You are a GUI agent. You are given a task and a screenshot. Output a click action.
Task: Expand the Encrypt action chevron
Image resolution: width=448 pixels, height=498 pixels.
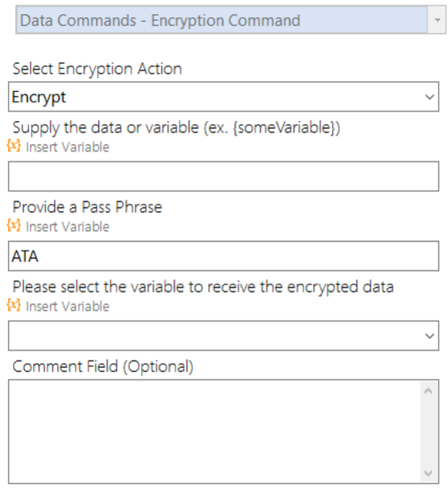(430, 97)
